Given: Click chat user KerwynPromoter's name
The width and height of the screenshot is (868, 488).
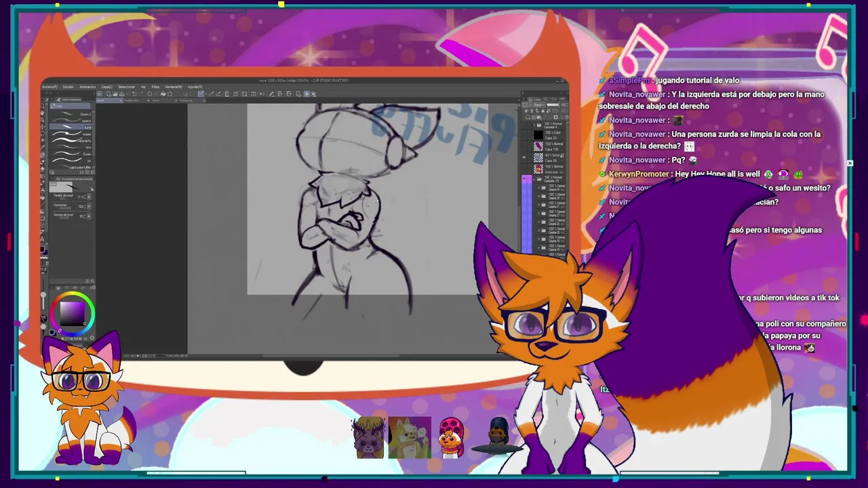Looking at the screenshot, I should 639,174.
